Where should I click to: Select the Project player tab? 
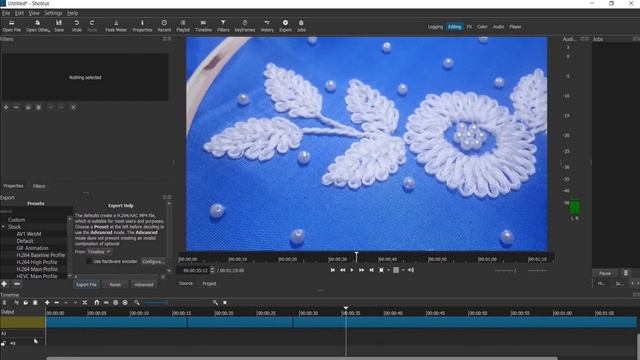209,283
